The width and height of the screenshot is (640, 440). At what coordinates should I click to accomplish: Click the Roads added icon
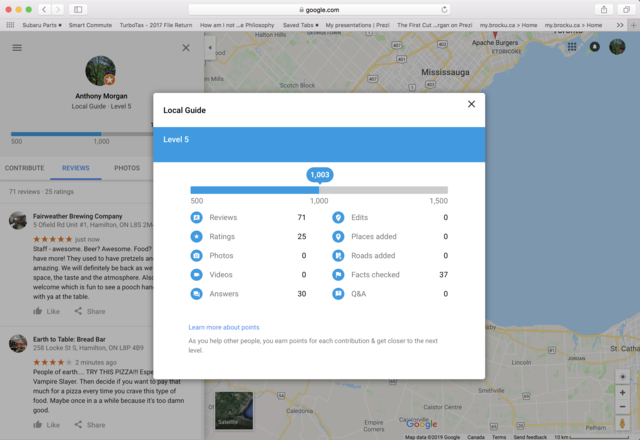tap(338, 256)
